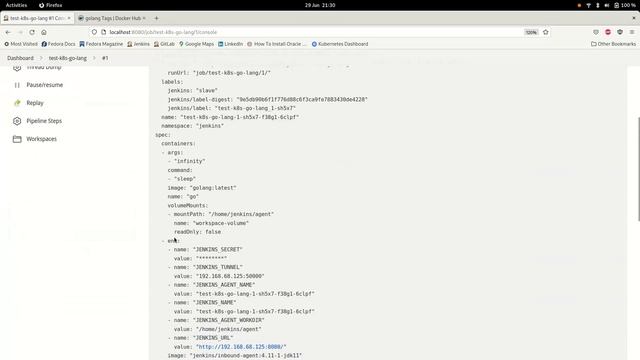
Task: Open the Google Maps bookmark
Action: (196, 44)
